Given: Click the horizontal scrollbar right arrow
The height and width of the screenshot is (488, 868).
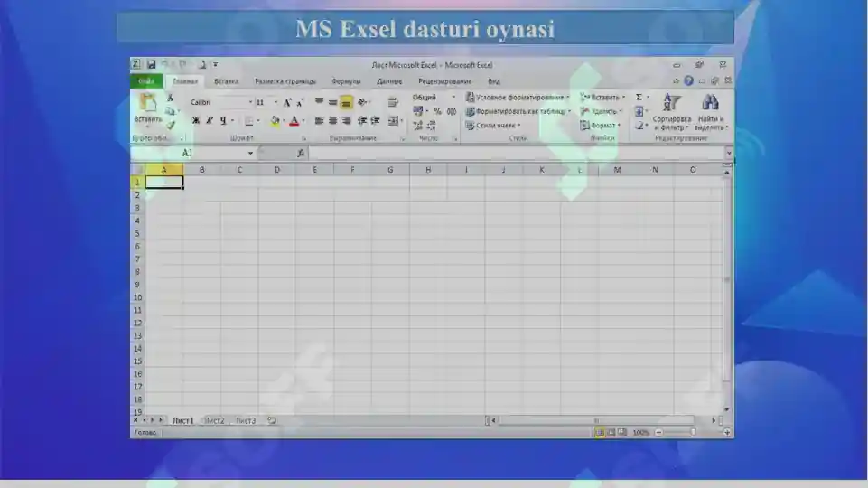Looking at the screenshot, I should (714, 421).
